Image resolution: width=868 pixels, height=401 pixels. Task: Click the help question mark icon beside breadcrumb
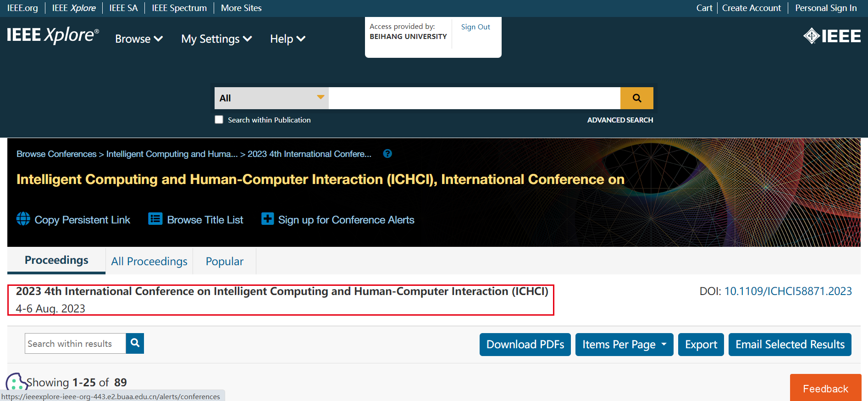[387, 154]
